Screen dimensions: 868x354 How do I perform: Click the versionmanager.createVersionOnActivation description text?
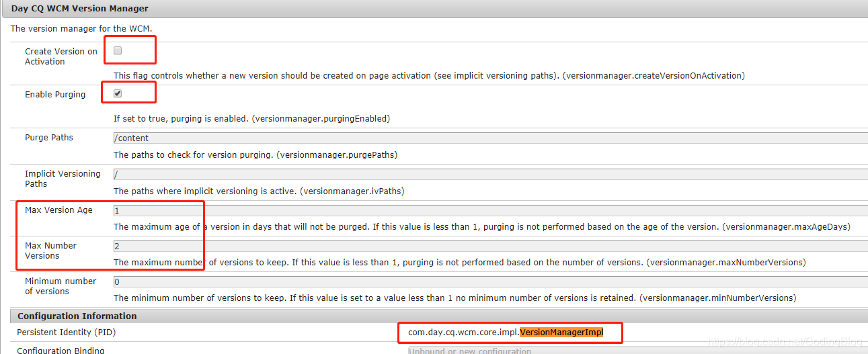click(x=429, y=76)
